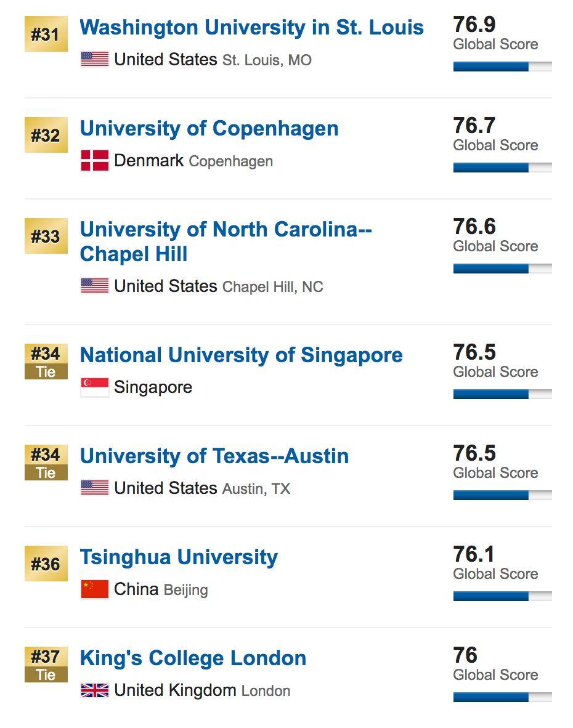The image size is (573, 728).
Task: Go to National University of Singapore
Action: tap(241, 355)
